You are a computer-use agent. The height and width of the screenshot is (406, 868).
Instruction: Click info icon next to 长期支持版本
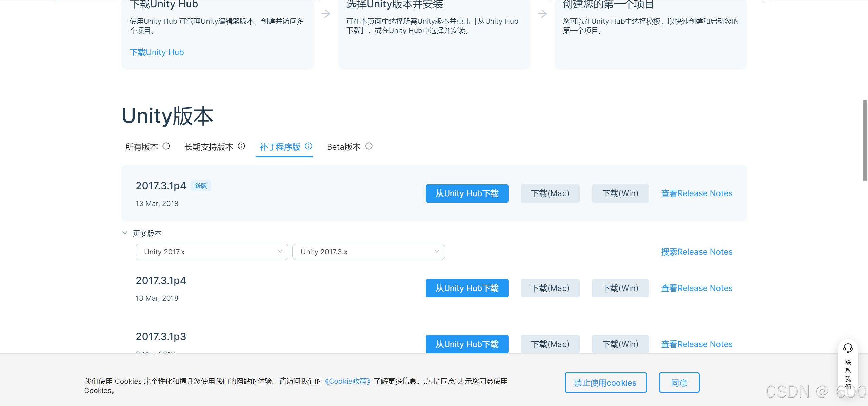click(241, 146)
